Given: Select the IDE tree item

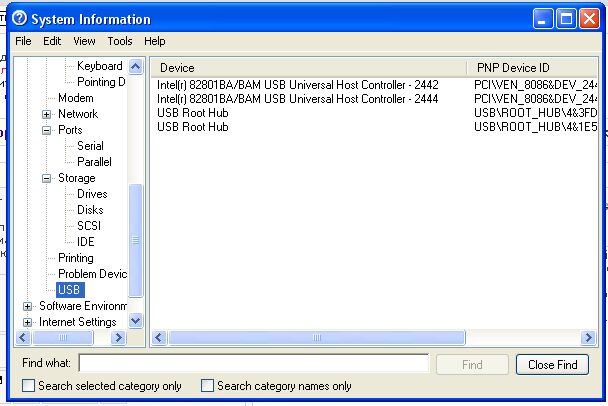Looking at the screenshot, I should coord(86,242).
